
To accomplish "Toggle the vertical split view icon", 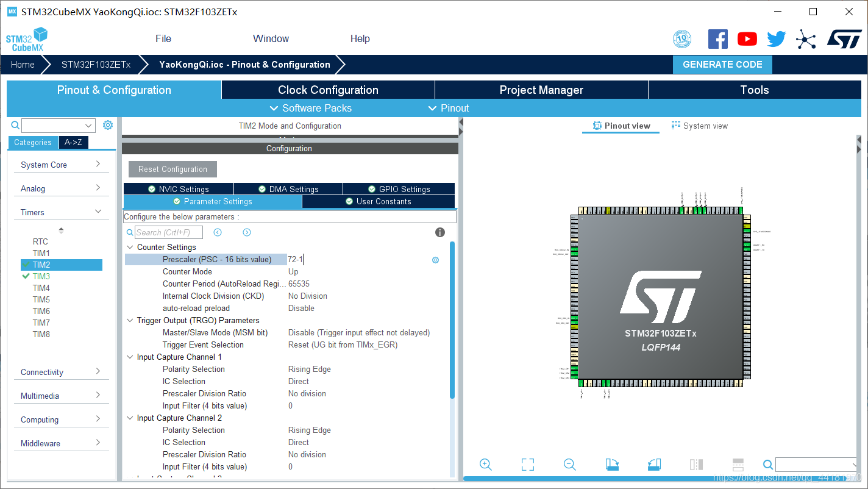I will [x=696, y=465].
